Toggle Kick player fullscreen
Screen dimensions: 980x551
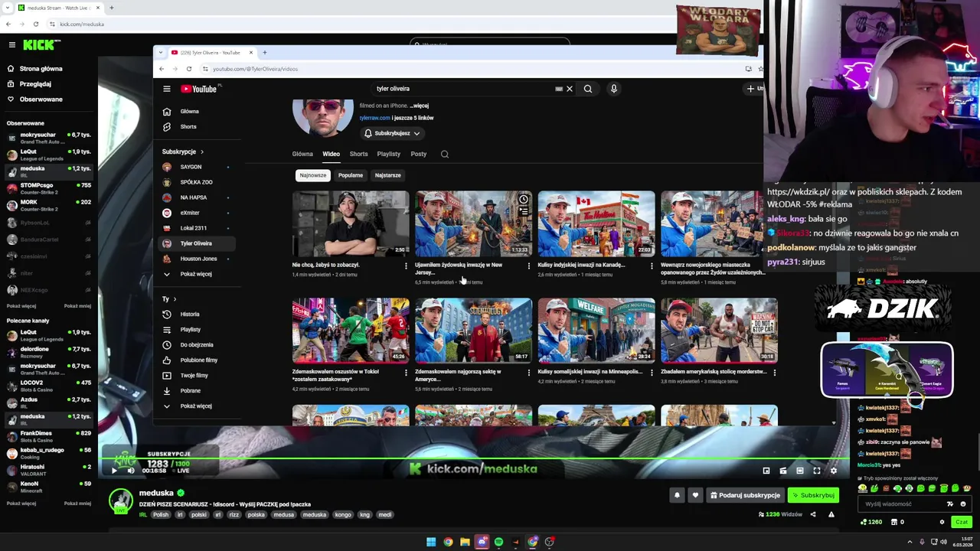(x=817, y=471)
